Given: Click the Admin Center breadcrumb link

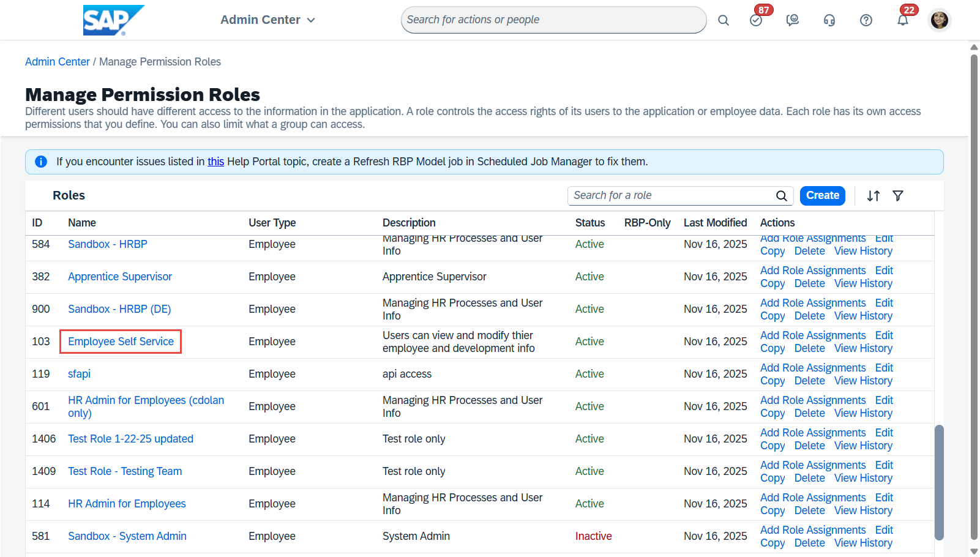Looking at the screenshot, I should click(58, 62).
